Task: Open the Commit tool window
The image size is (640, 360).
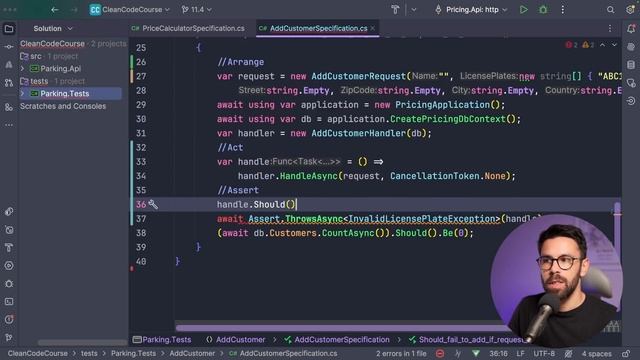Action: tap(9, 47)
